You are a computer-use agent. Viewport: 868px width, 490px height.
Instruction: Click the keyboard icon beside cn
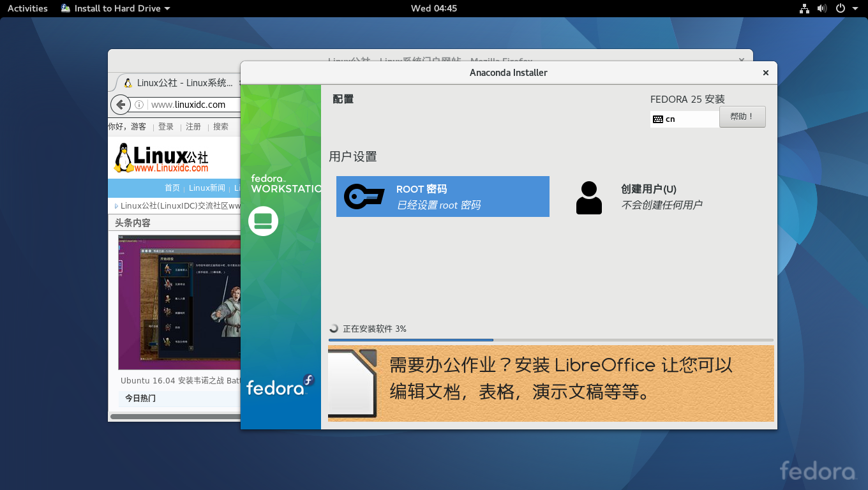(x=658, y=119)
